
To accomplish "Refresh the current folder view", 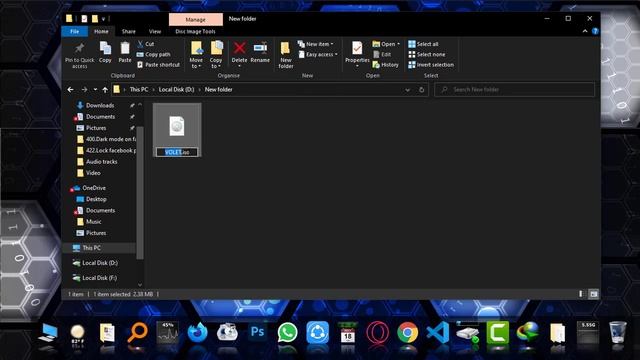I will point(422,90).
